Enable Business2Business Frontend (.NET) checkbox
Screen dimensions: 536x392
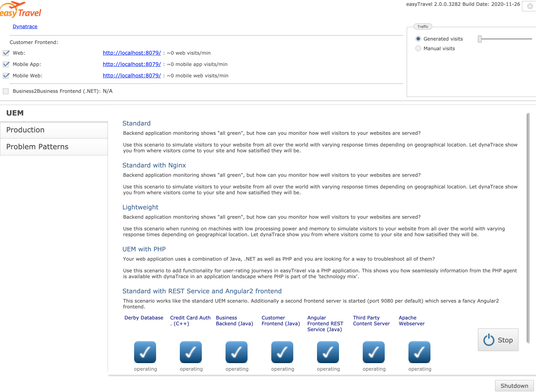tap(6, 91)
